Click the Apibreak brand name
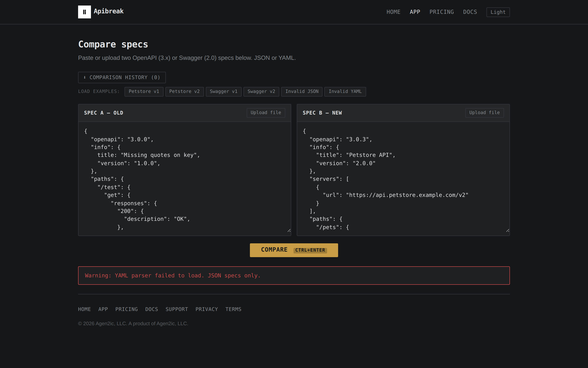588x368 pixels. pos(109,11)
